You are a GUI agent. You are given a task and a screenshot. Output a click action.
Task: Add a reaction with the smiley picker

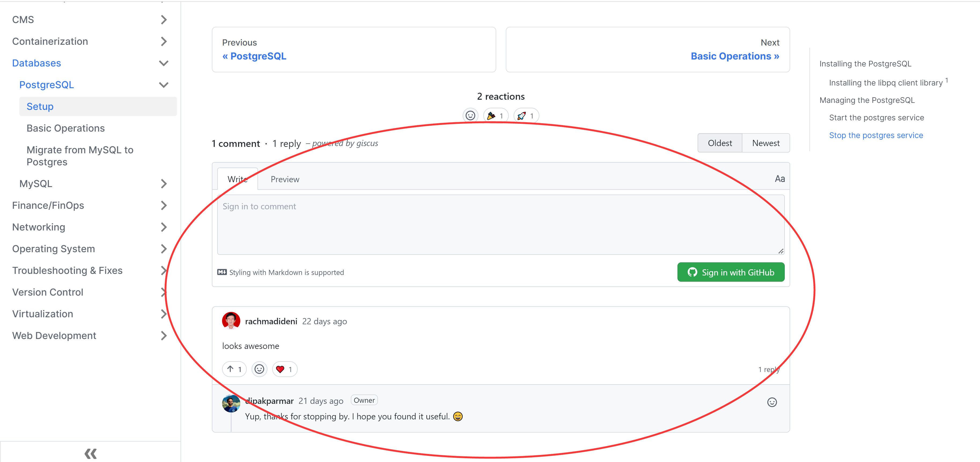pos(470,115)
